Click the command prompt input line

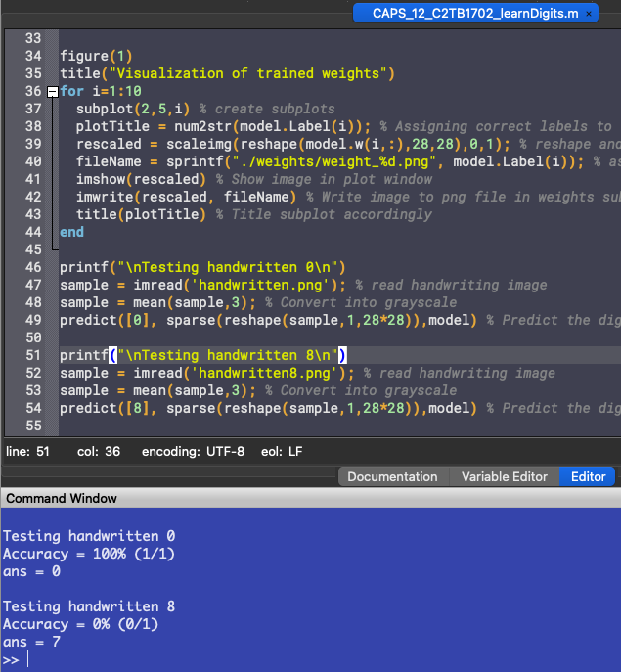pos(310,659)
